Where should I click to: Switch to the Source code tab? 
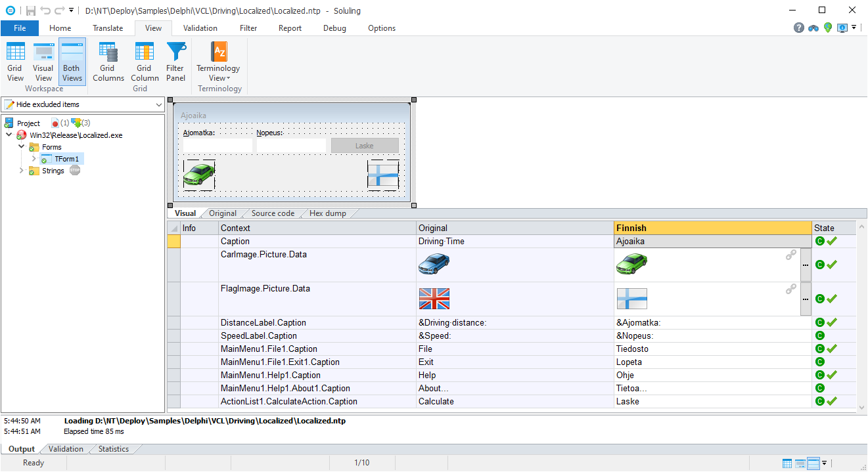click(x=273, y=213)
